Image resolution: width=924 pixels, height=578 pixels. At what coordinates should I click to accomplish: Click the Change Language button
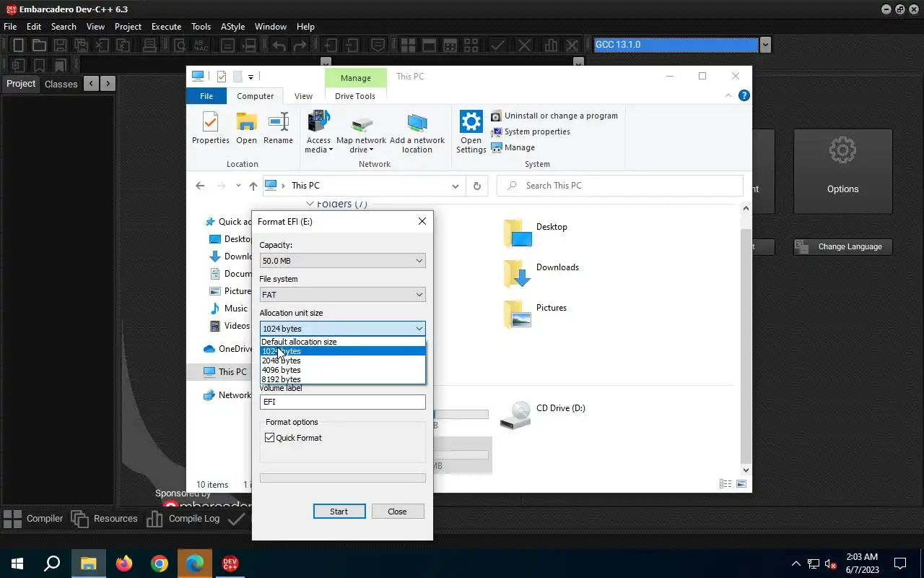[842, 246]
